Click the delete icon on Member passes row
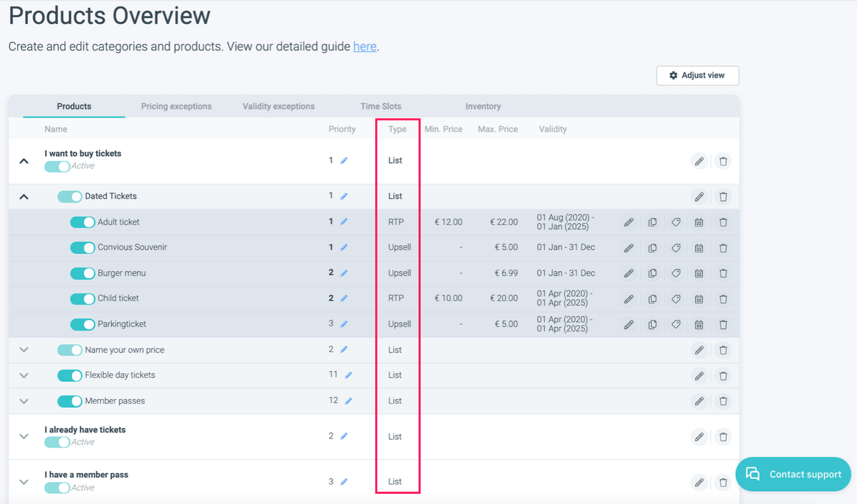The image size is (857, 504). [723, 401]
